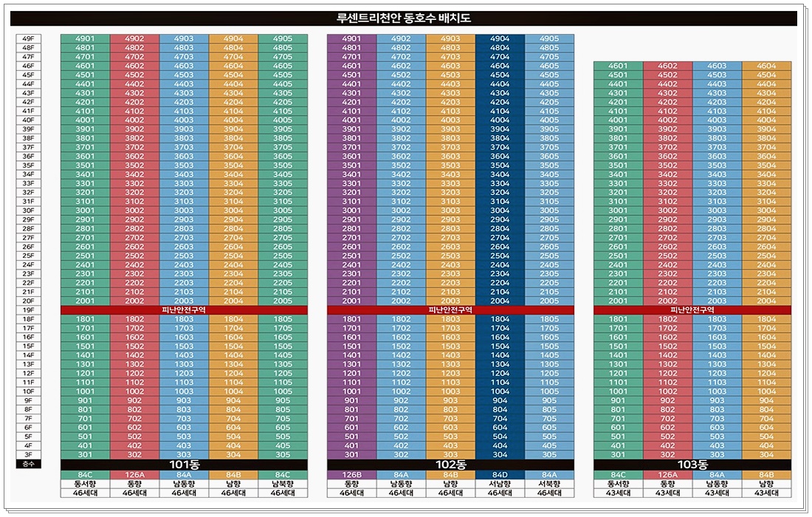The height and width of the screenshot is (517, 812).
Task: Choose unit 3003 in 102동
Action: click(450, 210)
